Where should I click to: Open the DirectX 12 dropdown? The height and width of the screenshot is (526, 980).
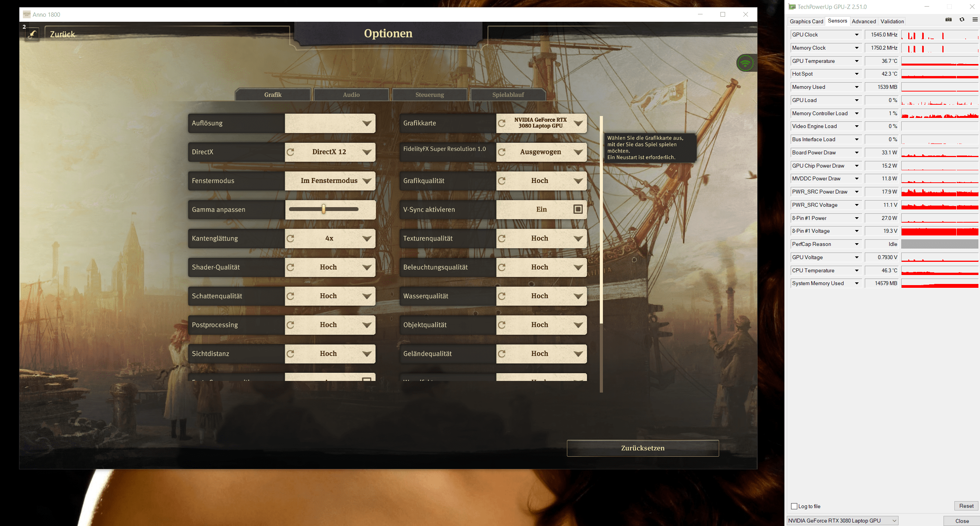[x=330, y=152]
